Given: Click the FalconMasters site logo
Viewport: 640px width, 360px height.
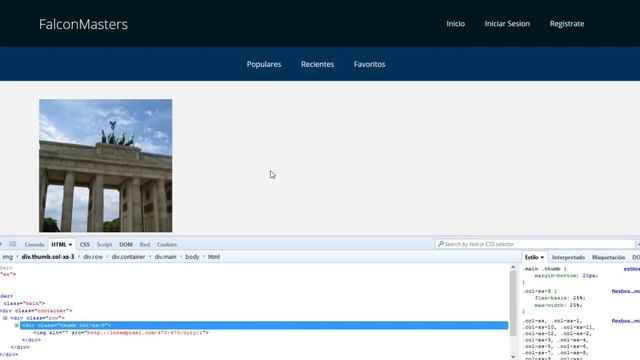Looking at the screenshot, I should (x=83, y=24).
